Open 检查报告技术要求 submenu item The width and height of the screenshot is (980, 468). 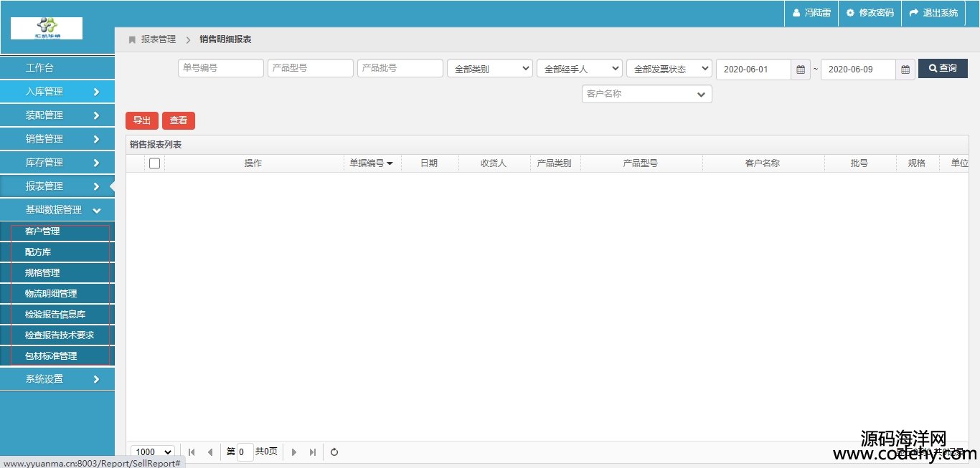57,335
